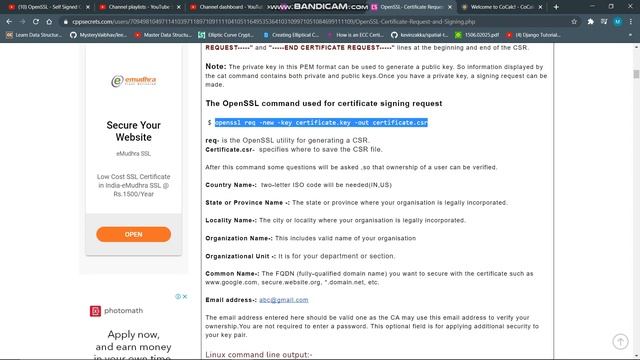Click the orange OPEN ad button
Viewport: 640px width, 360px height.
coord(133,234)
